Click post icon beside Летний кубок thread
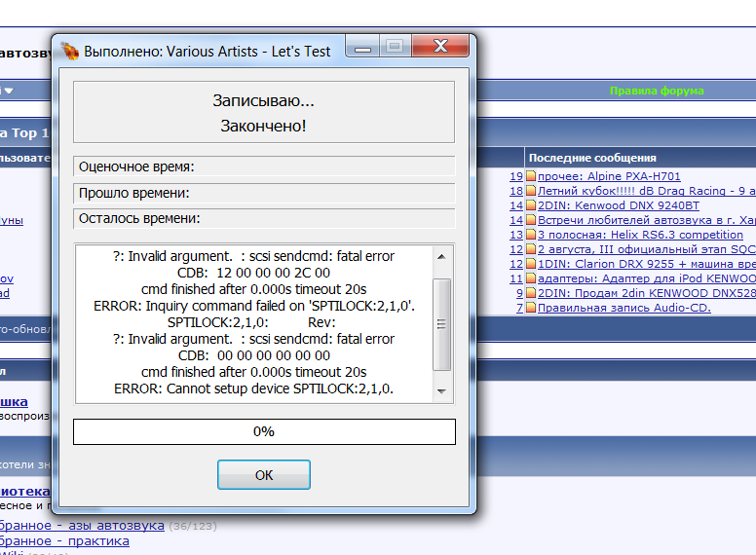Viewport: 756px width, 555px height. 531,192
